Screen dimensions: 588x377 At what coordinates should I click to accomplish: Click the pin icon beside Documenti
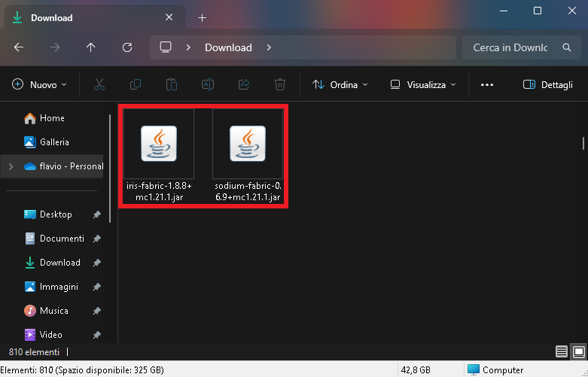pyautogui.click(x=97, y=239)
